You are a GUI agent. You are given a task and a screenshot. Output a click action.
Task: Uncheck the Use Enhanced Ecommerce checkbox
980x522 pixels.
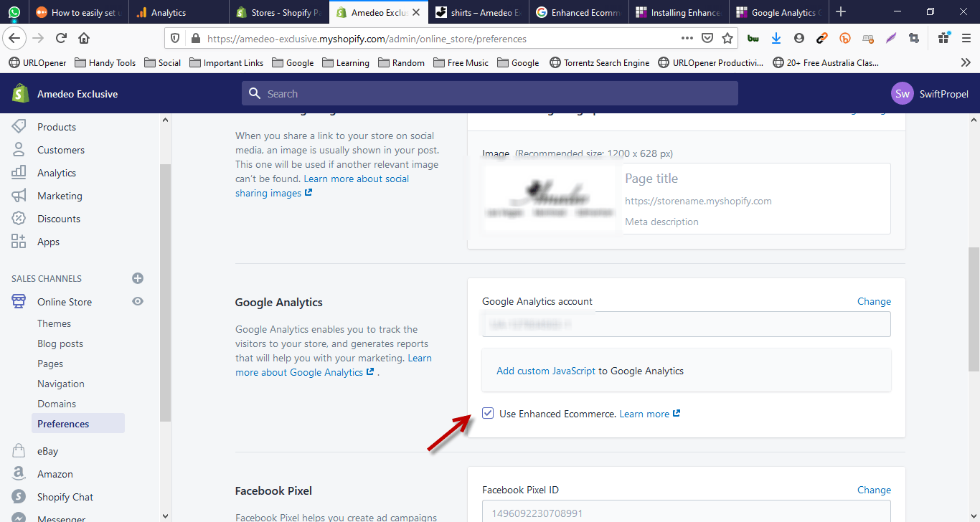488,413
